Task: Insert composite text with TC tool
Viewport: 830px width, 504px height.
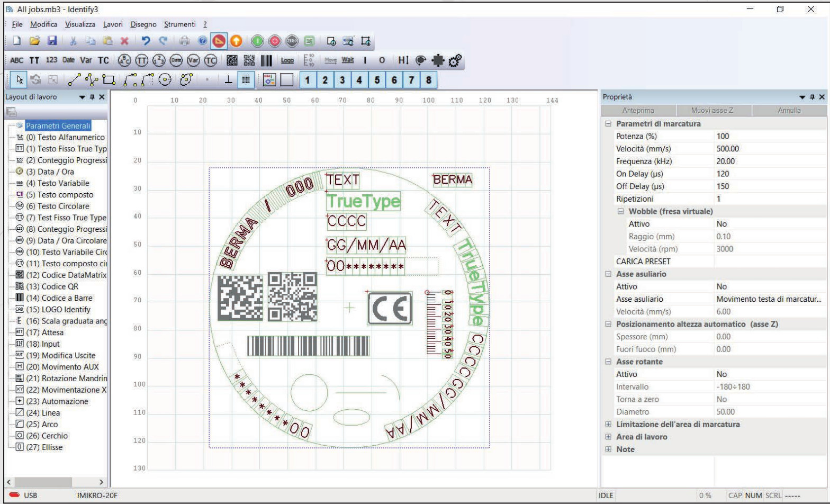Action: click(103, 60)
